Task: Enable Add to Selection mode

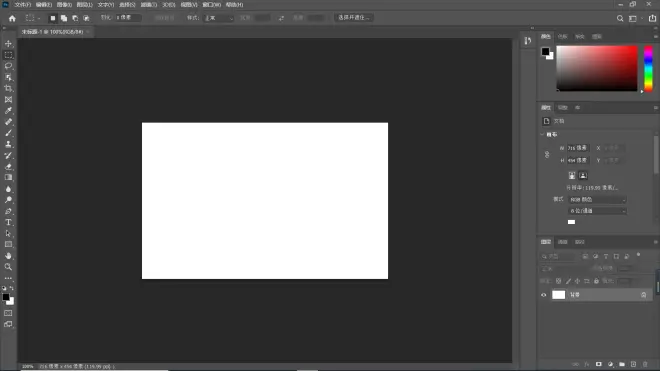Action: coord(64,18)
